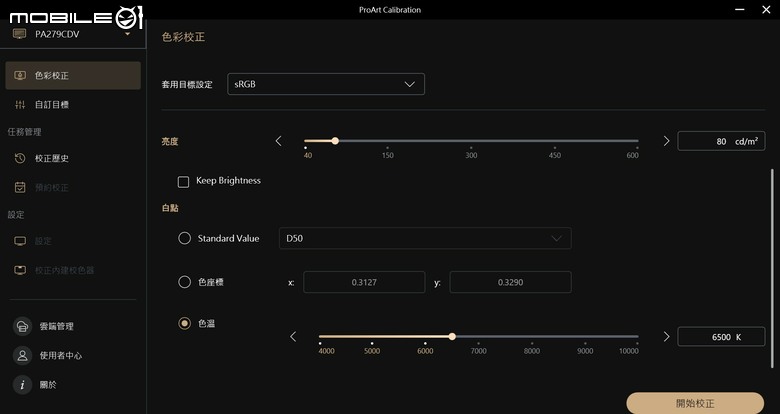Decrease brightness with the left arrow
This screenshot has width=780, height=414.
pos(279,141)
